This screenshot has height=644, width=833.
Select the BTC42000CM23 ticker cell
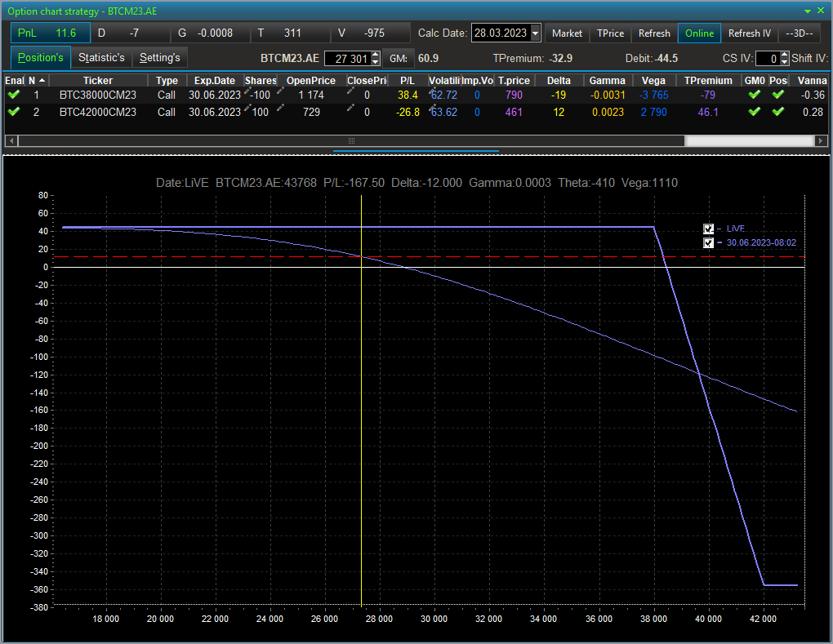[98, 112]
